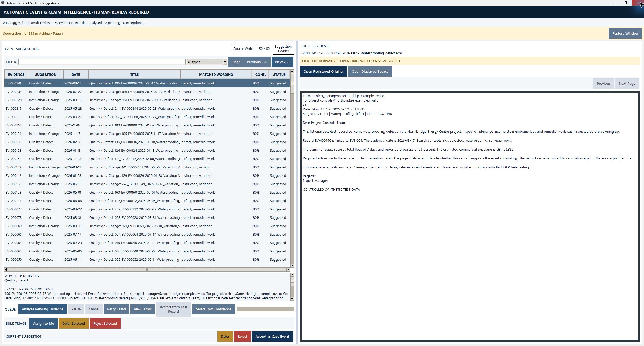This screenshot has height=346, width=644.
Task: Load the Next 250 suggestions
Action: tap(282, 62)
